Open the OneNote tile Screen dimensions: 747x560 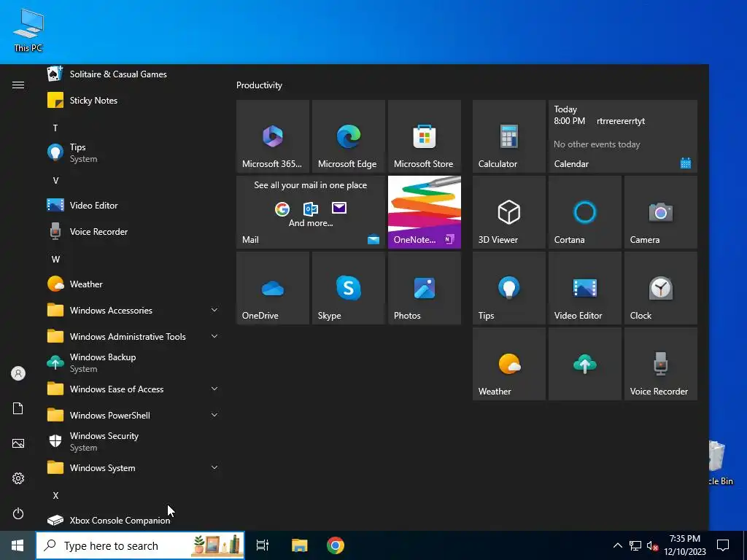point(425,212)
